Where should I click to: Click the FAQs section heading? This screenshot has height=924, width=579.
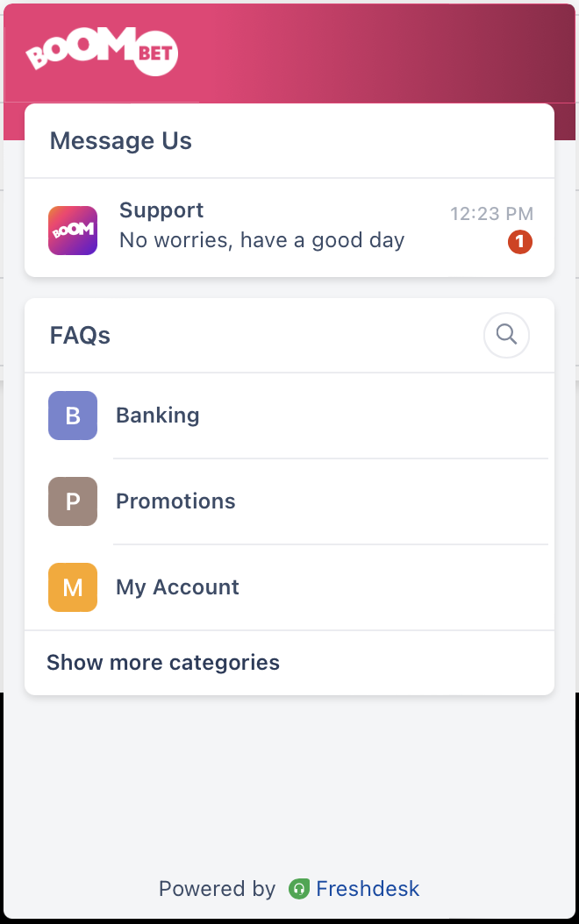point(80,335)
